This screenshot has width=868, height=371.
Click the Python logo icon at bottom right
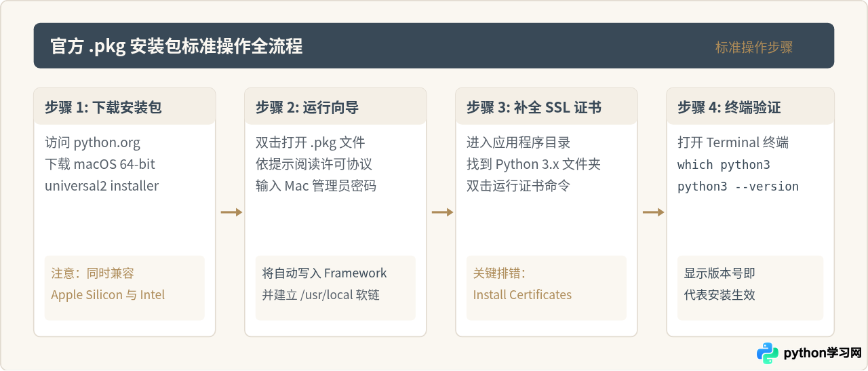[768, 353]
